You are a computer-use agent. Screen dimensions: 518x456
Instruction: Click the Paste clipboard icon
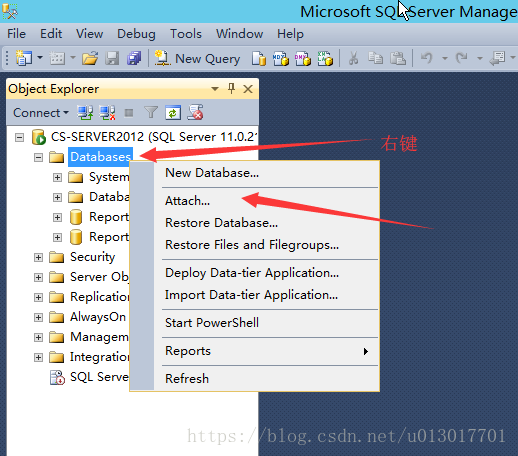coord(398,58)
